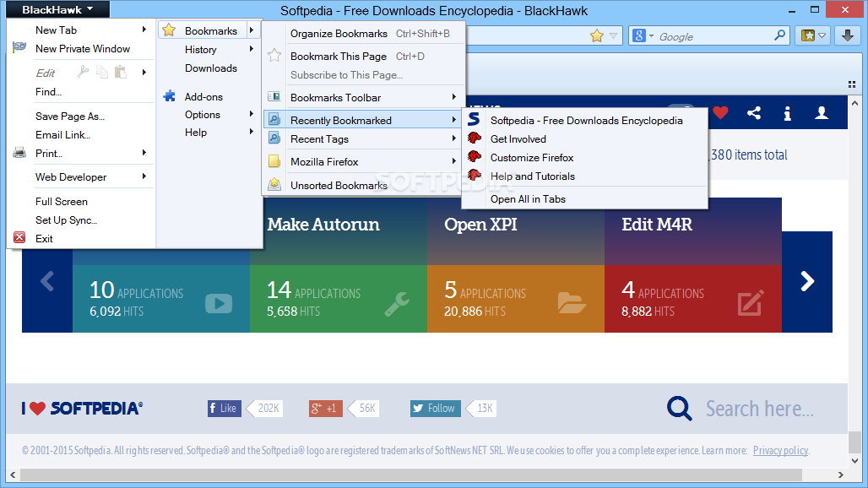Click the large search magnifier icon in footer

679,409
